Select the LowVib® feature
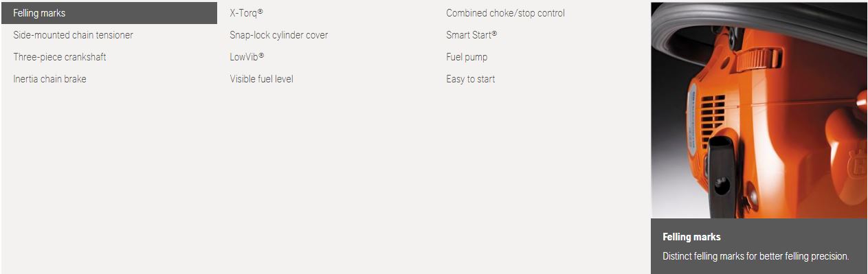The image size is (868, 274). point(247,57)
